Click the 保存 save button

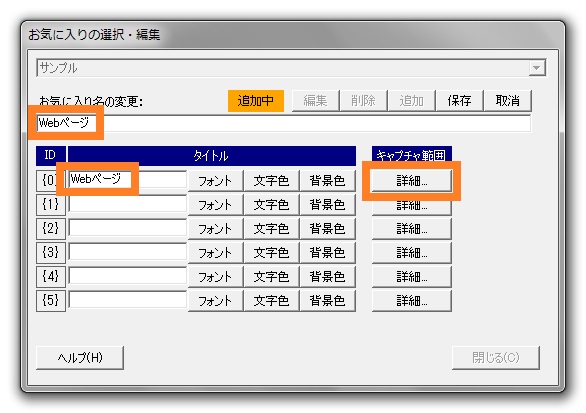(459, 101)
